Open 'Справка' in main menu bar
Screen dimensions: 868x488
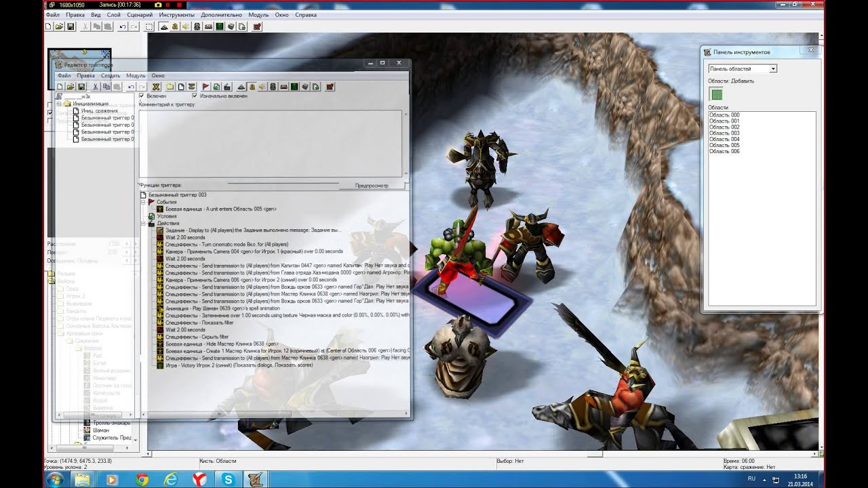tap(306, 15)
